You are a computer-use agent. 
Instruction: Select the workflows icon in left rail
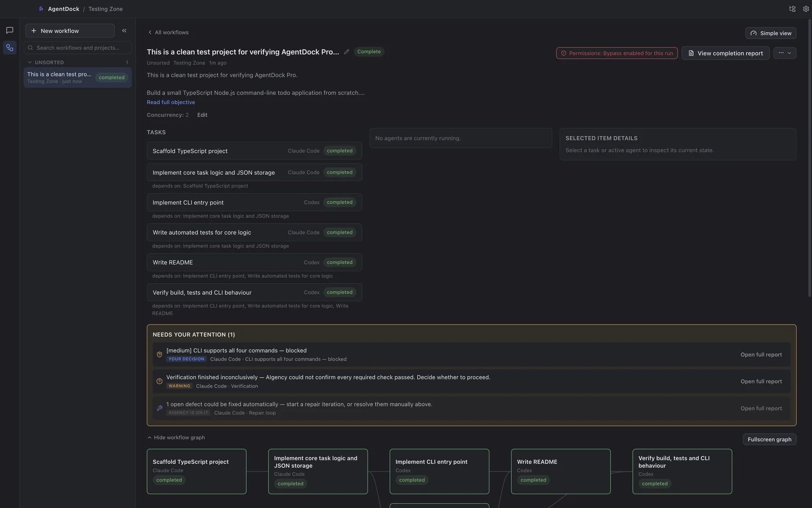9,47
